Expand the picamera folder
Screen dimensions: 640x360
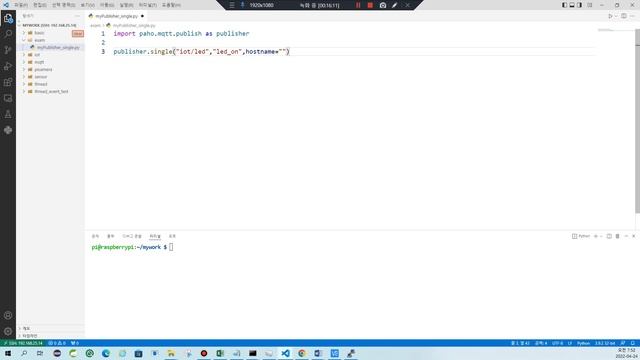click(43, 69)
